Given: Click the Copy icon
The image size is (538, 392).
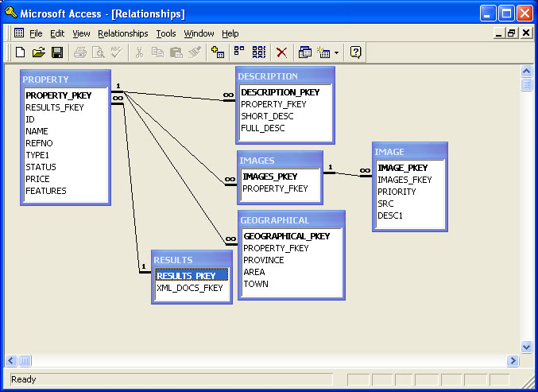Looking at the screenshot, I should click(x=157, y=52).
